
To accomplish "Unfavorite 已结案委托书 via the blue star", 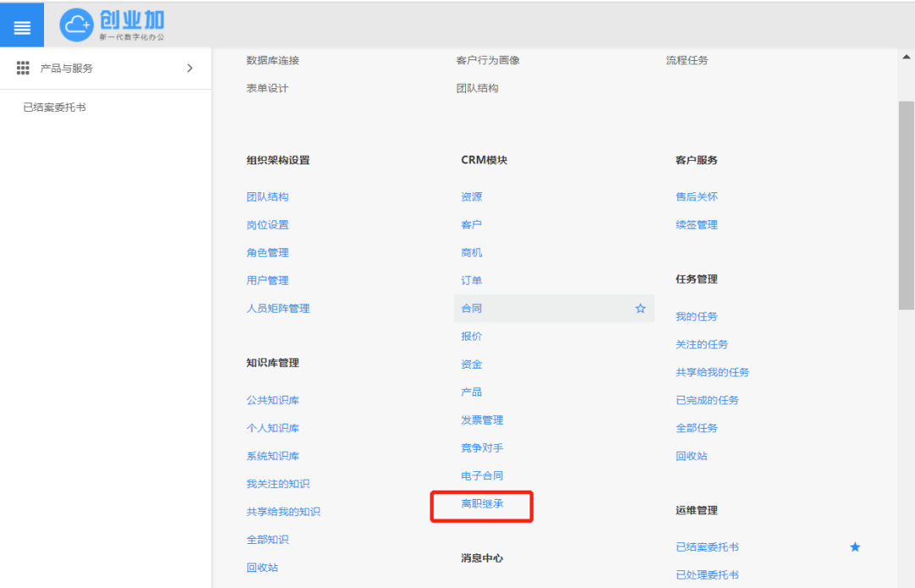I will point(855,547).
